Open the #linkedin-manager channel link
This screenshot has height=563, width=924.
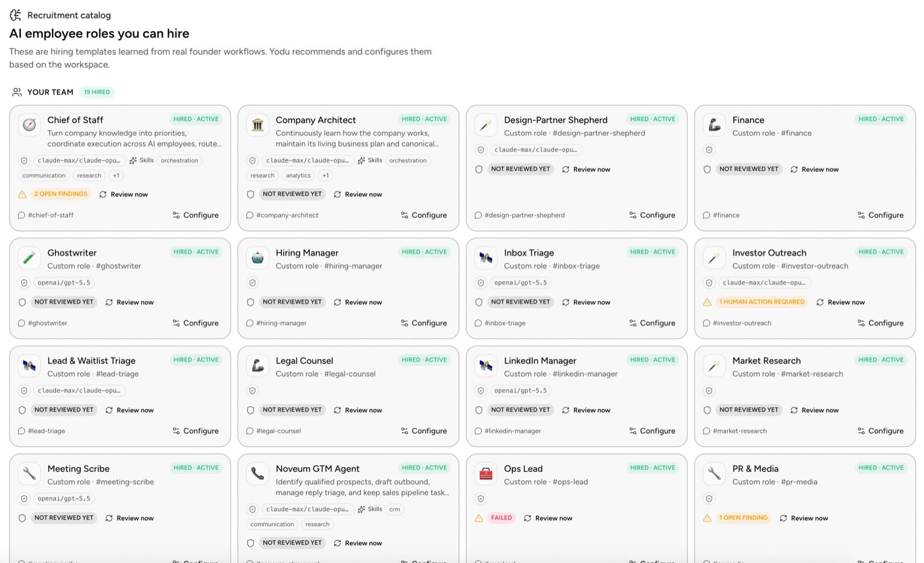[508, 431]
